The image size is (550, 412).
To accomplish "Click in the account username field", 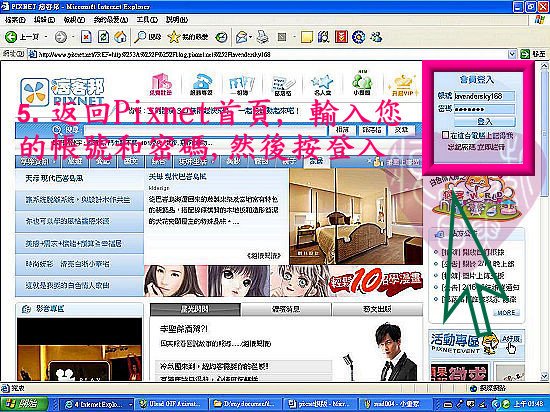I will click(484, 96).
